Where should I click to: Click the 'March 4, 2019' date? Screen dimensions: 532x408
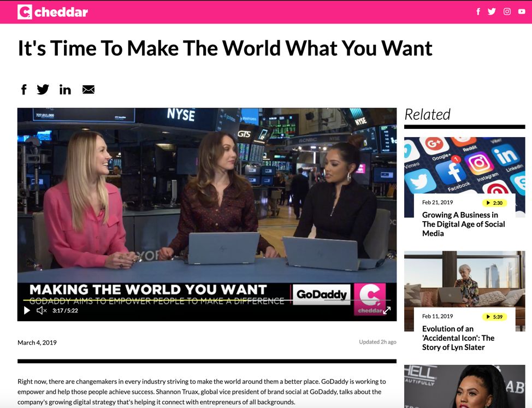click(37, 342)
